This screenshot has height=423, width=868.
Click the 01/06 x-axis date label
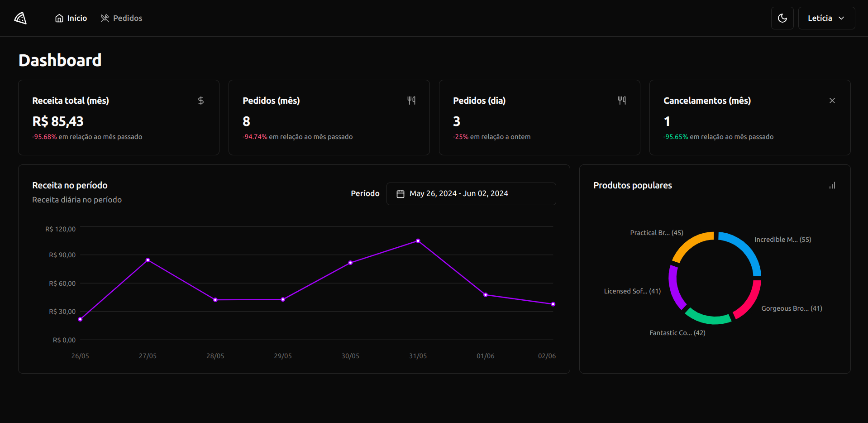point(485,356)
